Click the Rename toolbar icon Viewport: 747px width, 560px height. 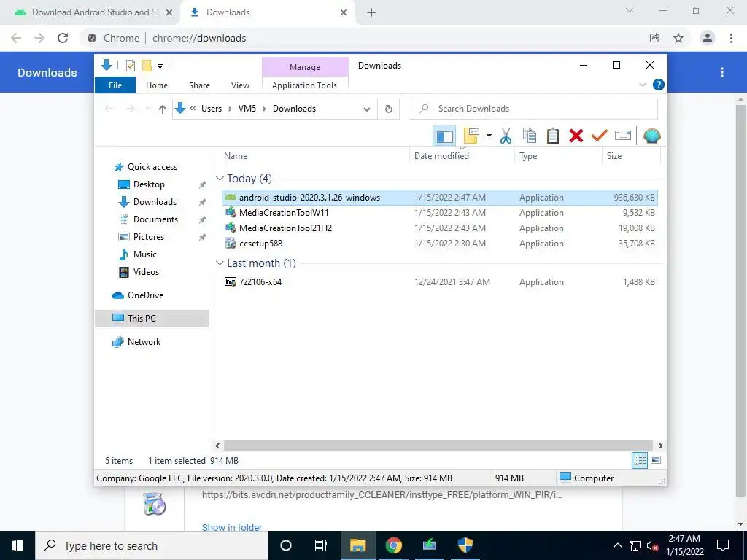tap(623, 136)
